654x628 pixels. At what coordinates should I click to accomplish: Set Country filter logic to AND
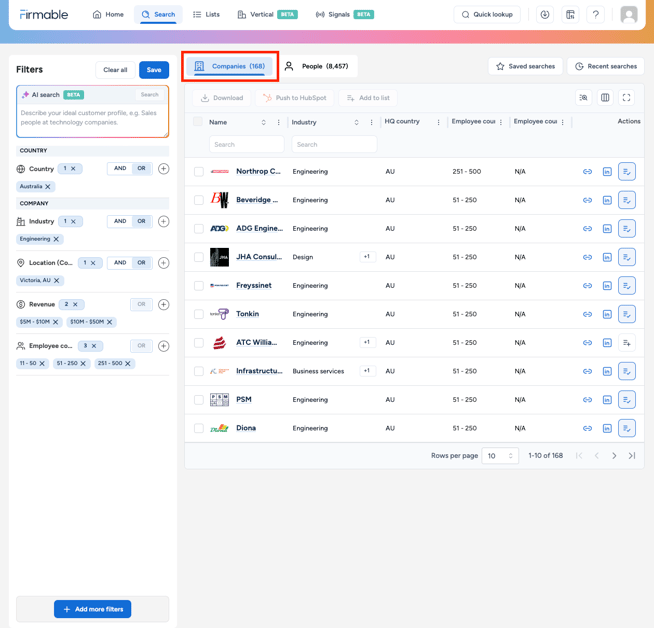(x=120, y=168)
